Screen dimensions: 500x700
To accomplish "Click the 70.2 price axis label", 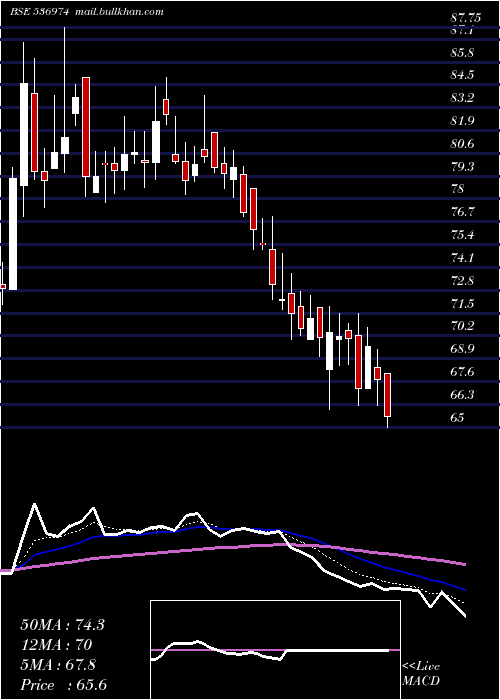I will pos(462,326).
